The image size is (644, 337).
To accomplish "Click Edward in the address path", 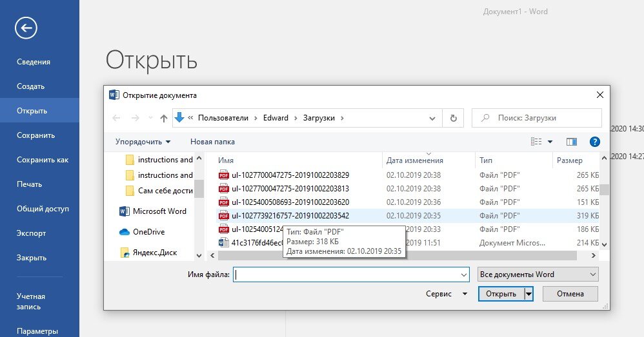I will click(x=276, y=118).
